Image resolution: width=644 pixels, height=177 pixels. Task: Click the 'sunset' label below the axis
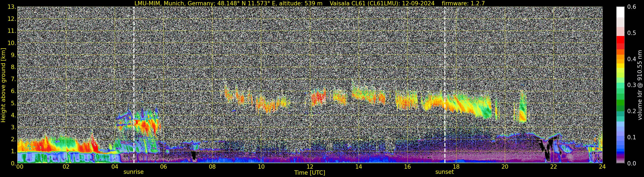point(445,172)
